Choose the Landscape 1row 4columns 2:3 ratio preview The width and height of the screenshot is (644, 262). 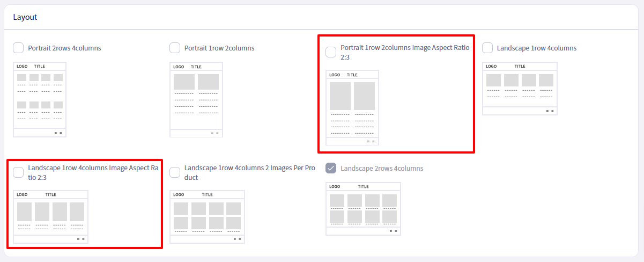tap(50, 217)
